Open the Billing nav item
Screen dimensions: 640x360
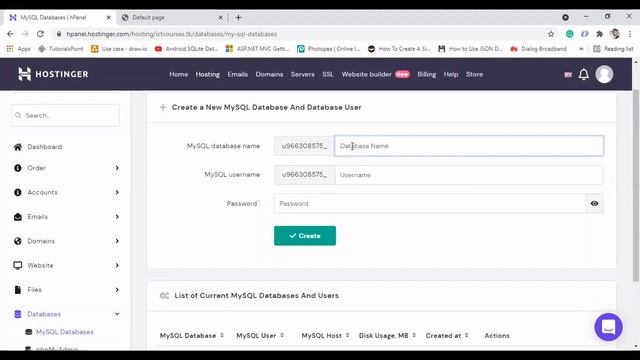click(x=427, y=74)
